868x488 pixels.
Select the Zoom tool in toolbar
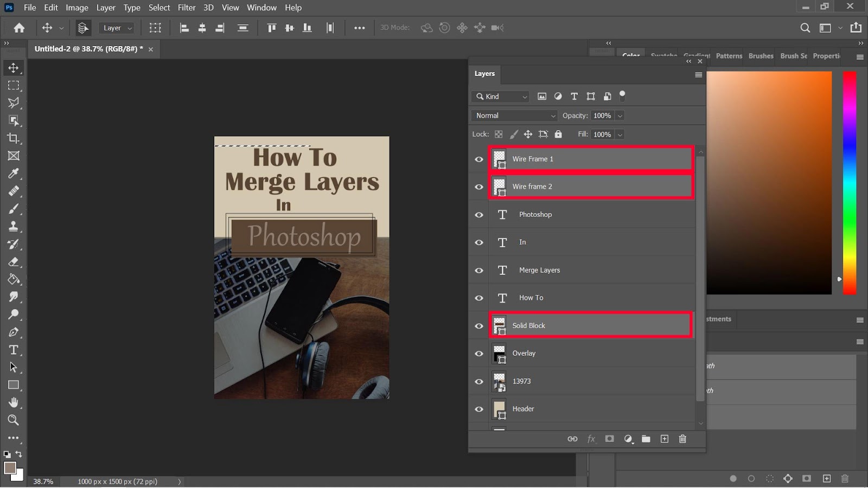click(14, 420)
